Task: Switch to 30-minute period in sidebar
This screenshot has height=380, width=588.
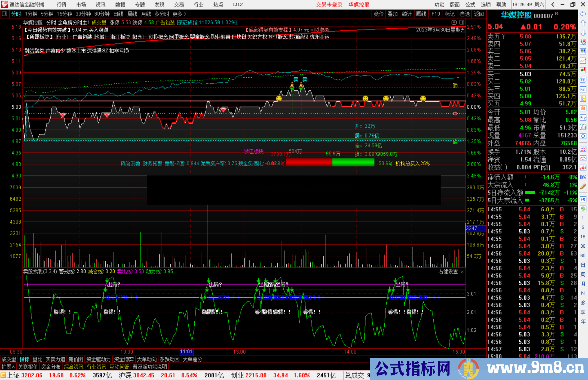Action: (x=583, y=246)
